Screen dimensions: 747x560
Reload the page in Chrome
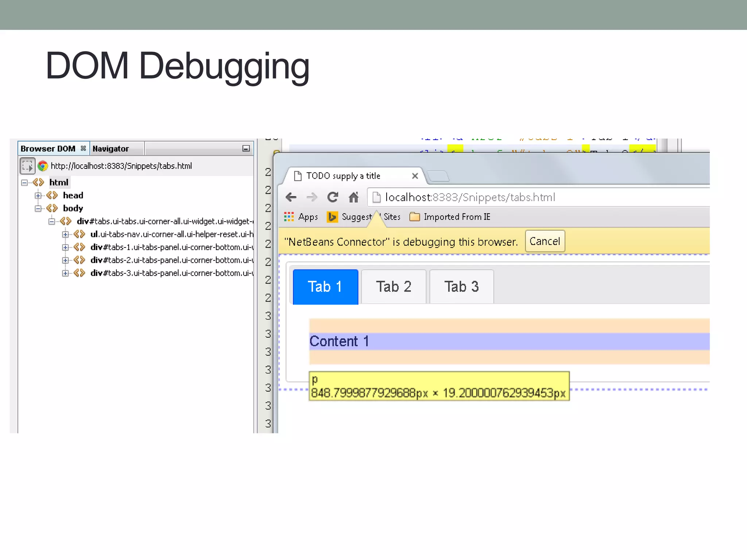(x=333, y=197)
